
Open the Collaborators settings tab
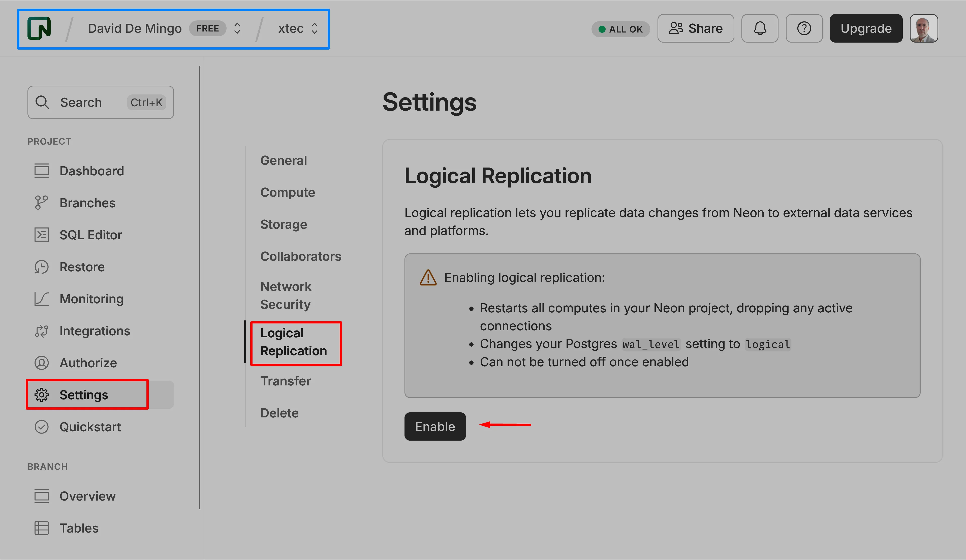click(300, 256)
